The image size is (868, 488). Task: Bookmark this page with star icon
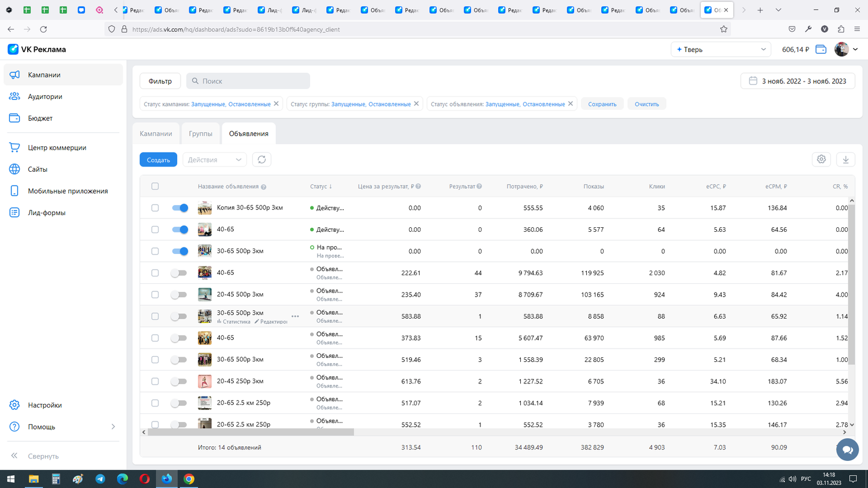click(x=723, y=29)
